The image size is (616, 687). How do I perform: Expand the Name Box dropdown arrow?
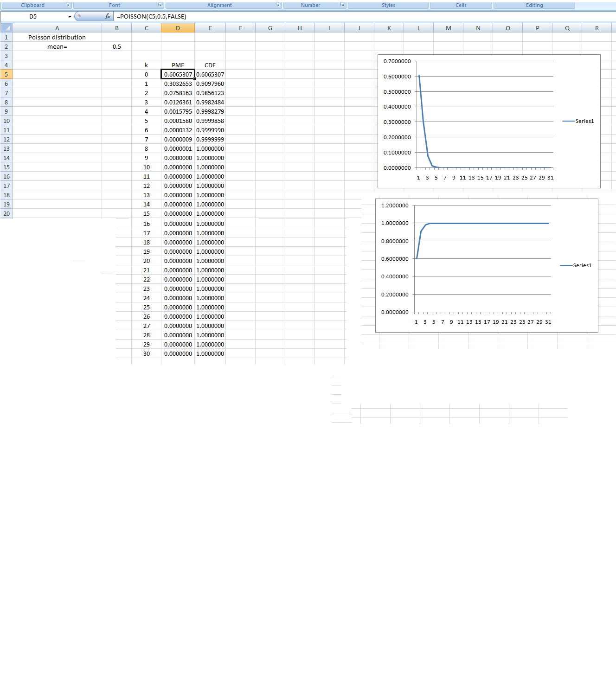tap(70, 17)
